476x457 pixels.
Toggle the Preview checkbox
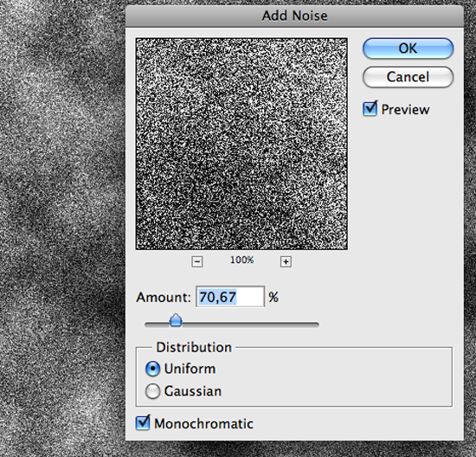(x=370, y=109)
